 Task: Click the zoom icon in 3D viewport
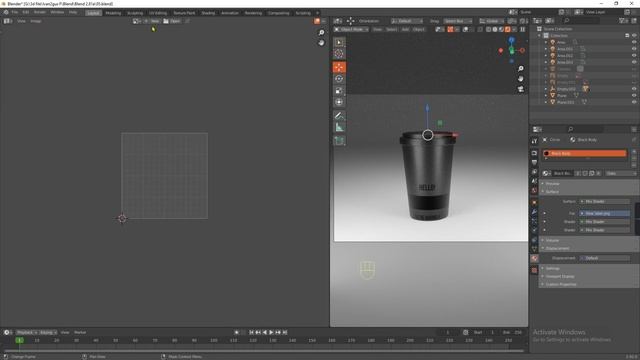point(520,69)
